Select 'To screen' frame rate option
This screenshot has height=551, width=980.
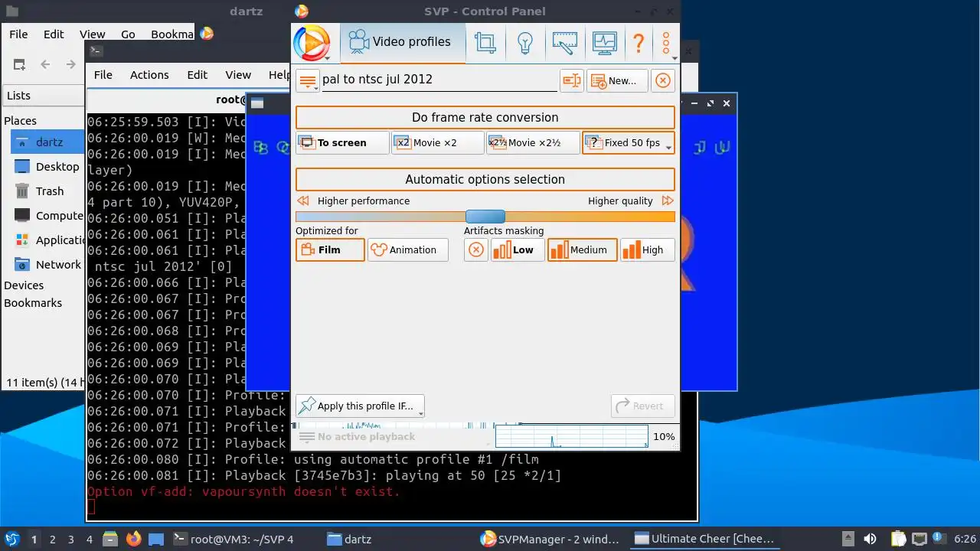coord(342,142)
